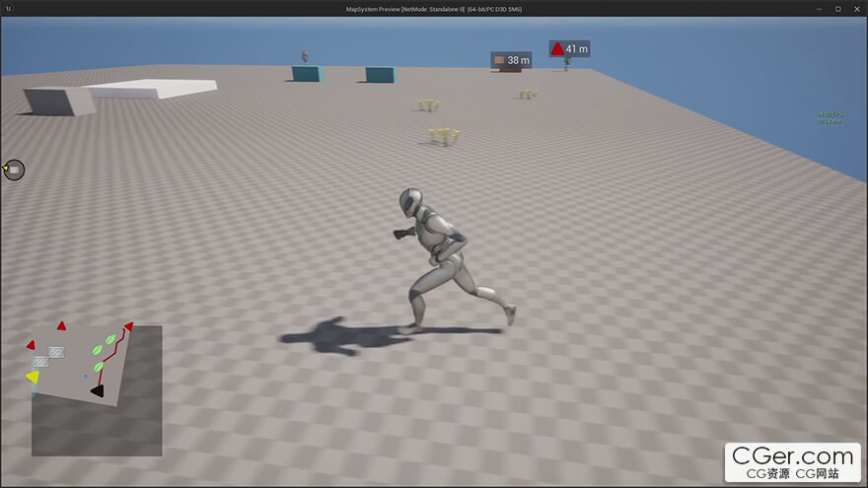Click the MapSystem Preview title bar text
868x488 pixels.
pyautogui.click(x=434, y=8)
